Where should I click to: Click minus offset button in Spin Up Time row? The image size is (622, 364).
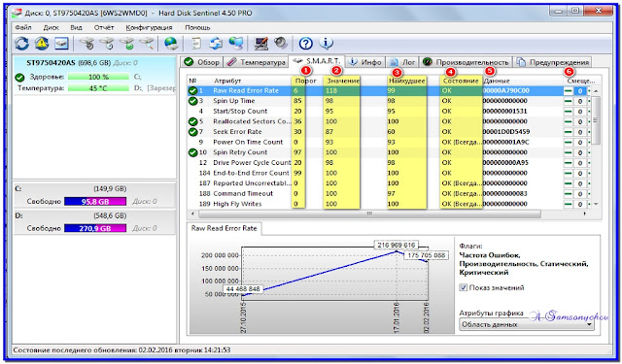[x=568, y=101]
